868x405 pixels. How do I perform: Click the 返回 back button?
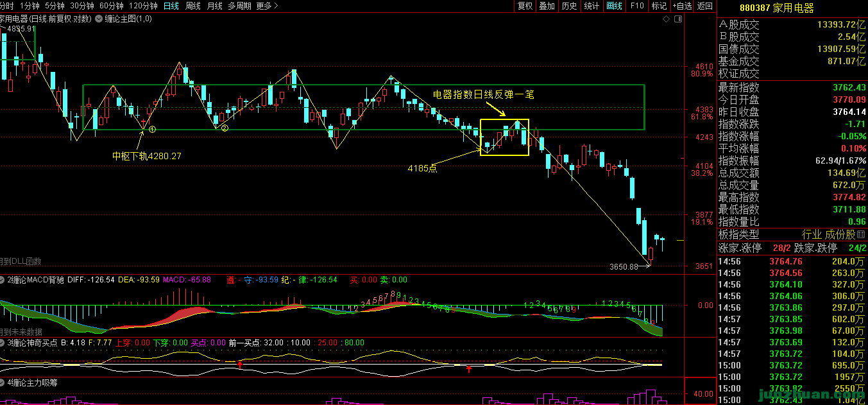click(704, 6)
